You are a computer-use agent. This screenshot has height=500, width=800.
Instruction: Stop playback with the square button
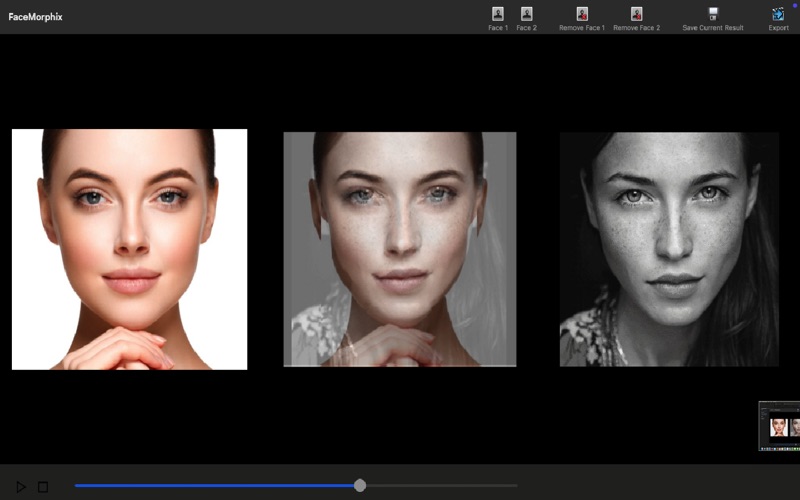[x=43, y=487]
